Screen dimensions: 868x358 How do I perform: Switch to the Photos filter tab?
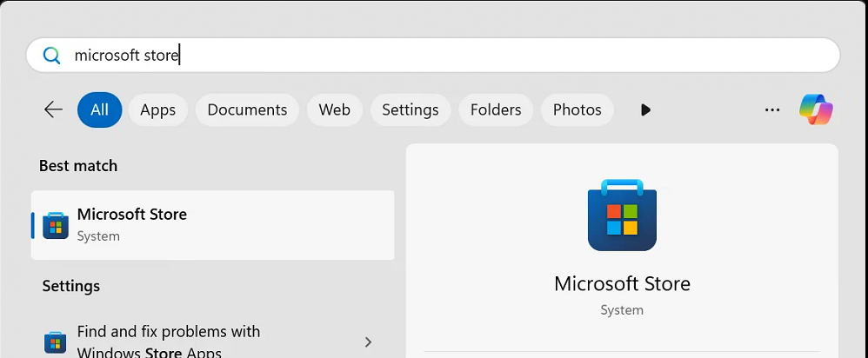click(x=578, y=109)
